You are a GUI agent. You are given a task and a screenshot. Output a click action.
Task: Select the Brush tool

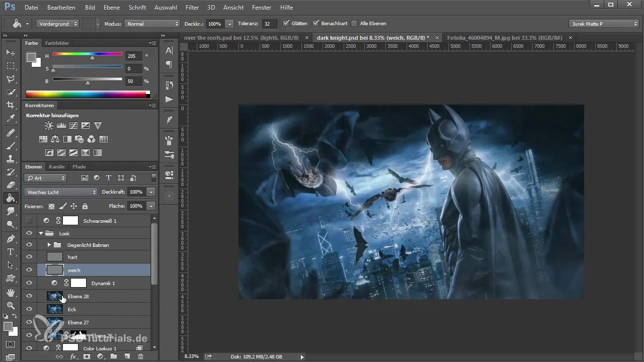[10, 145]
